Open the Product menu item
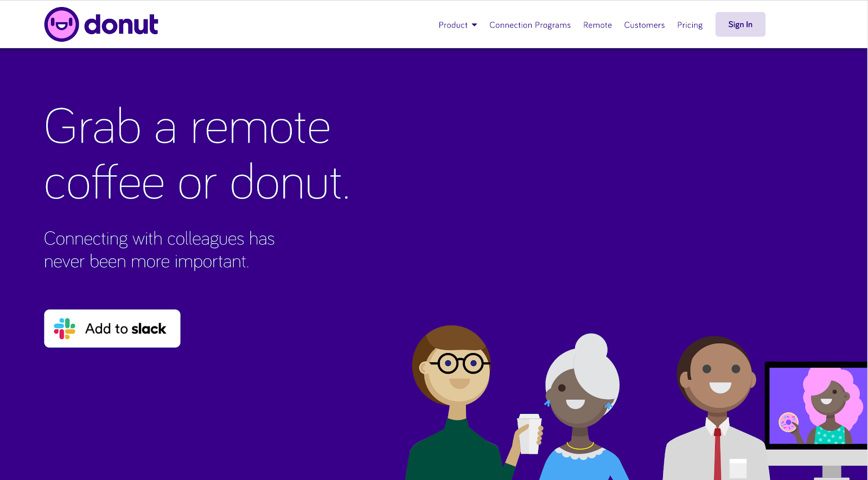Viewport: 868px width, 480px height. tap(453, 25)
